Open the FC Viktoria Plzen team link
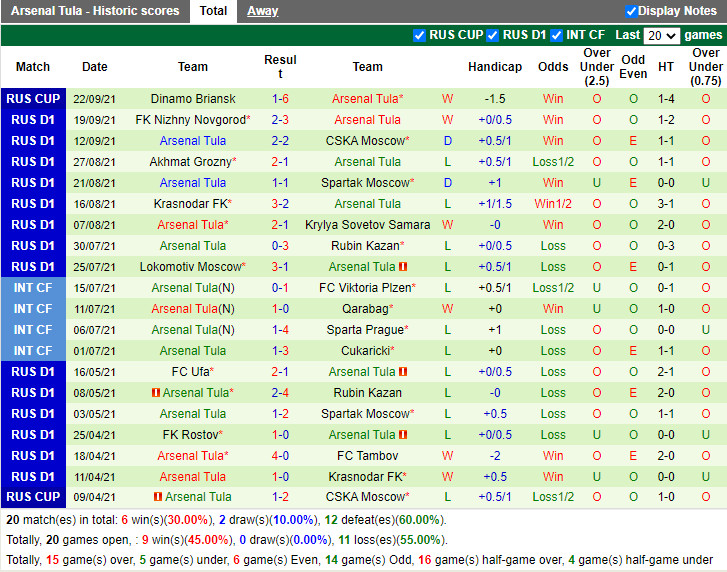 [367, 287]
